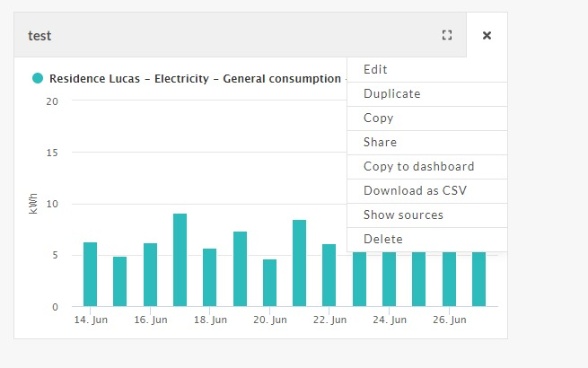Choose Show sources from the menu

[x=403, y=215]
